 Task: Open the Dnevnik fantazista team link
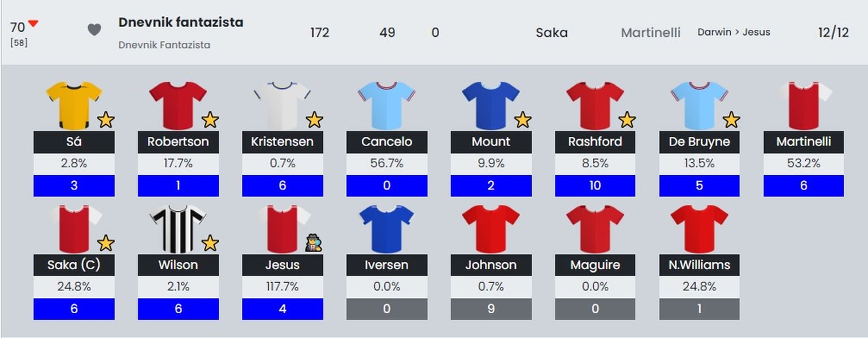(181, 23)
